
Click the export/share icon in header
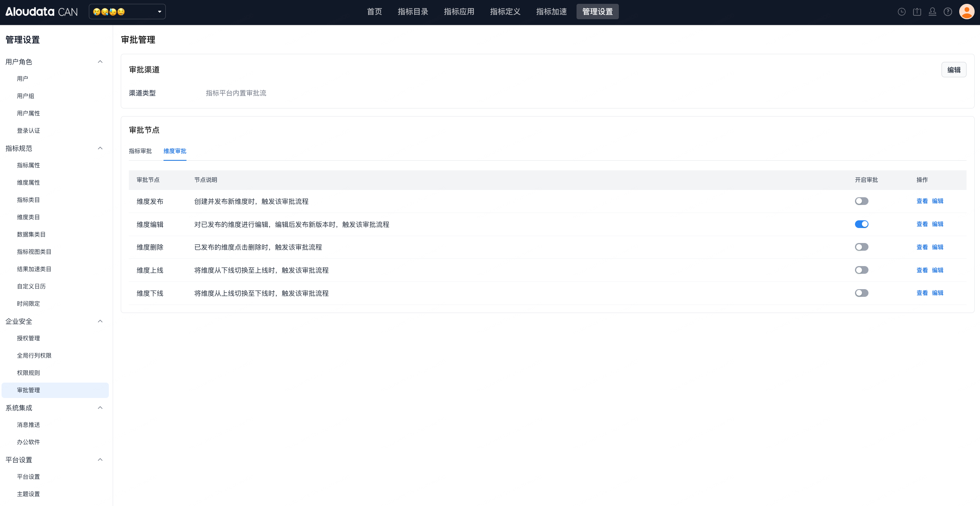tap(917, 12)
